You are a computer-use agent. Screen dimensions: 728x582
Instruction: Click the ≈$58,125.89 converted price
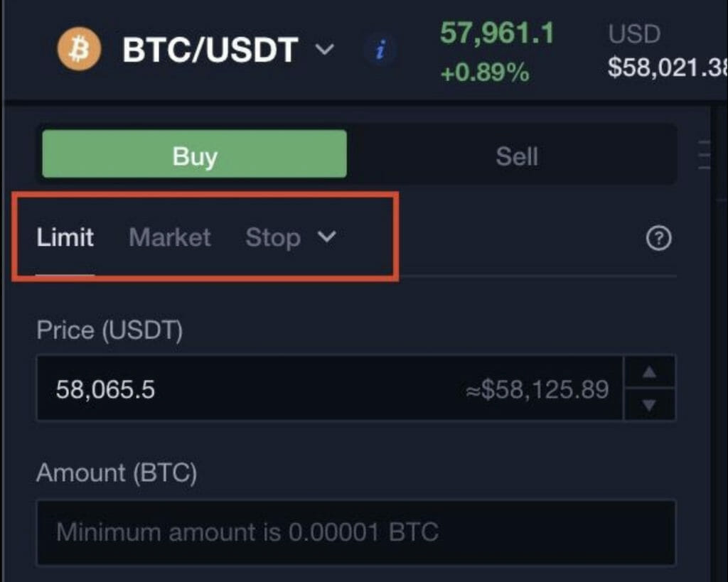point(537,389)
